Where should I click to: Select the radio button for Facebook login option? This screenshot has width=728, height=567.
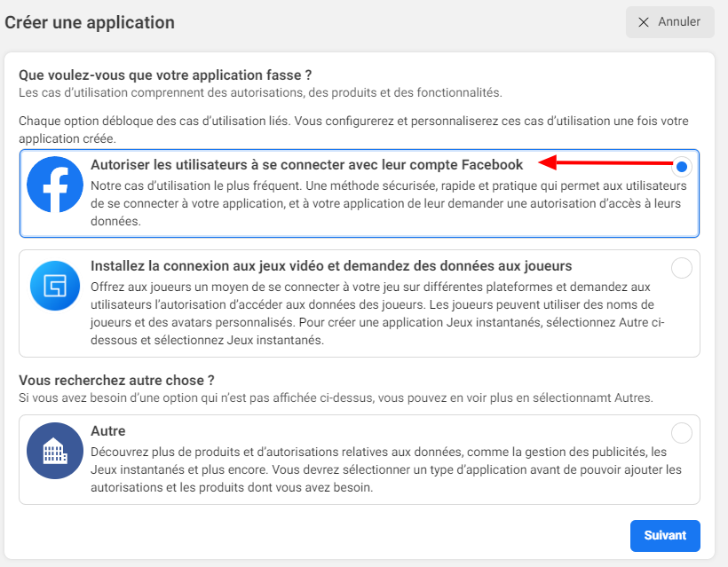(x=681, y=166)
